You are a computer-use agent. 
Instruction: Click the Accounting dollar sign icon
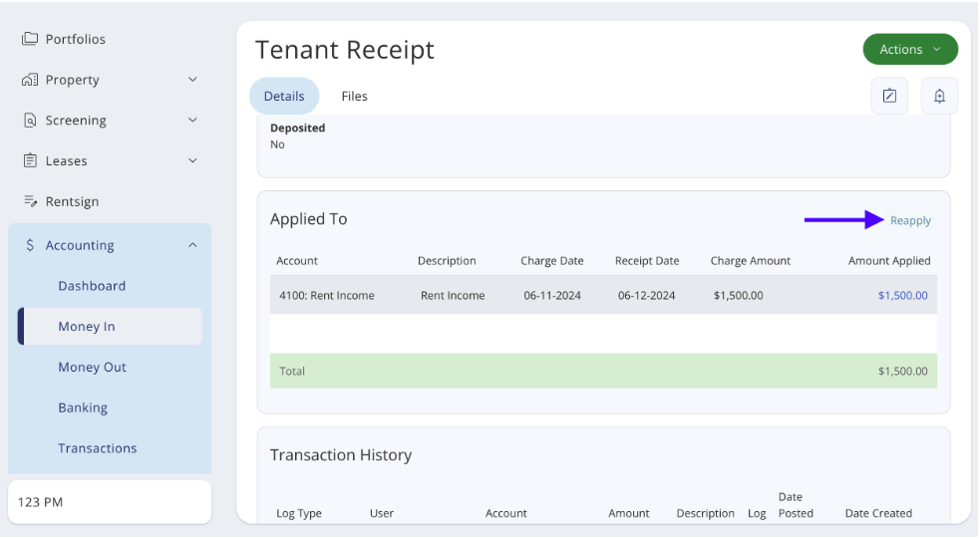pyautogui.click(x=30, y=245)
